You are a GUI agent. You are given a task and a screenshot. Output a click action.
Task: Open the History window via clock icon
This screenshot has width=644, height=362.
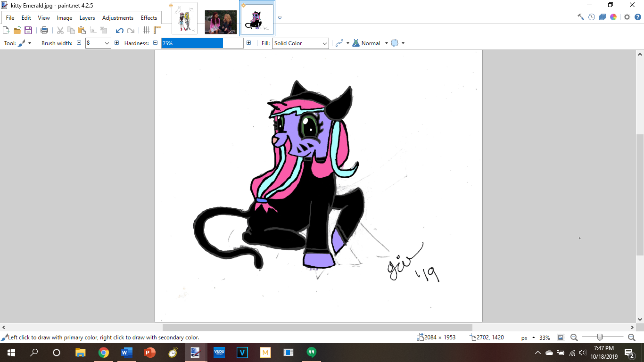pos(592,17)
